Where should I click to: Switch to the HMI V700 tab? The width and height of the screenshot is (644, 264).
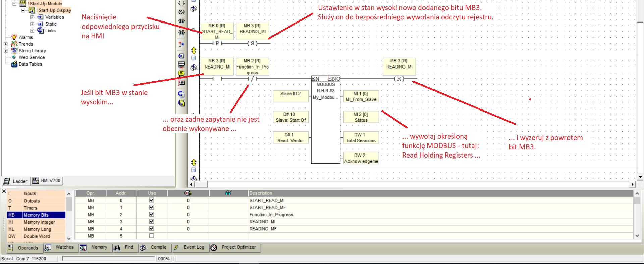tap(47, 181)
